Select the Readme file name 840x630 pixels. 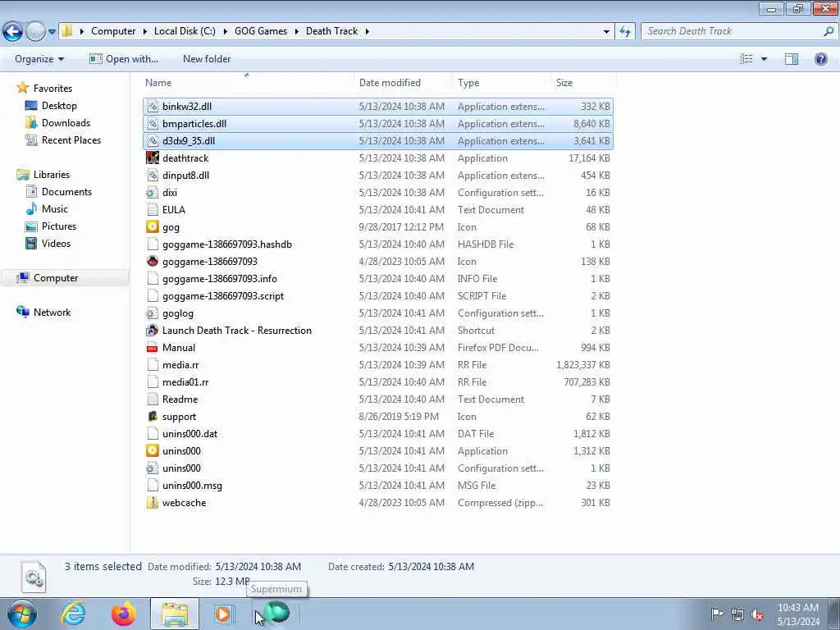pyautogui.click(x=180, y=399)
